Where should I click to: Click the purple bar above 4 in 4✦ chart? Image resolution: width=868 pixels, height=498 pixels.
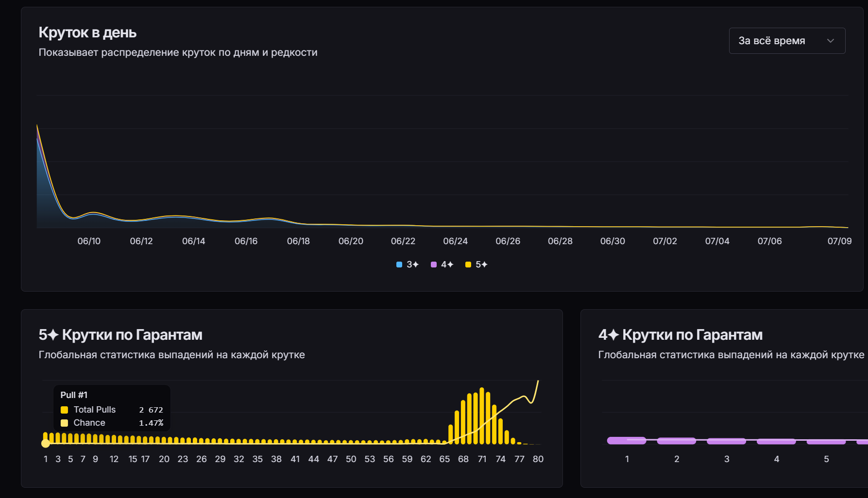tap(776, 441)
